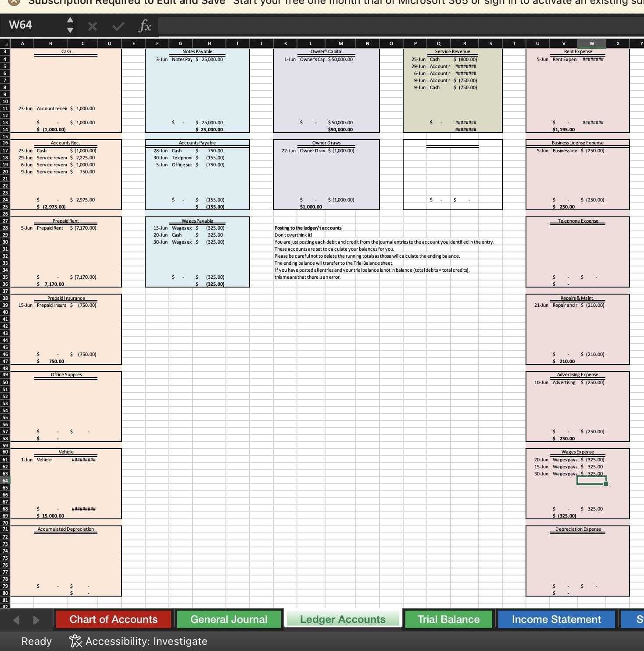Click the right sheet navigation arrow
Viewport: 644px width, 651px height.
click(37, 619)
